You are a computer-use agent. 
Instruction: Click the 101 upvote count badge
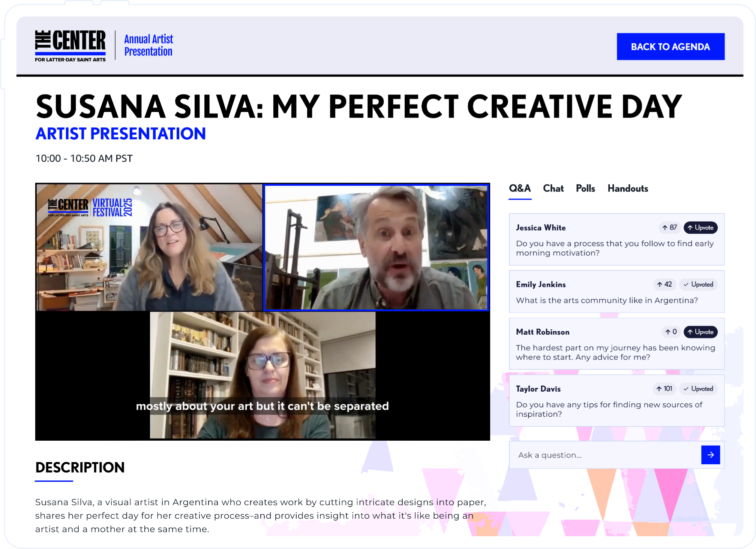tap(664, 389)
